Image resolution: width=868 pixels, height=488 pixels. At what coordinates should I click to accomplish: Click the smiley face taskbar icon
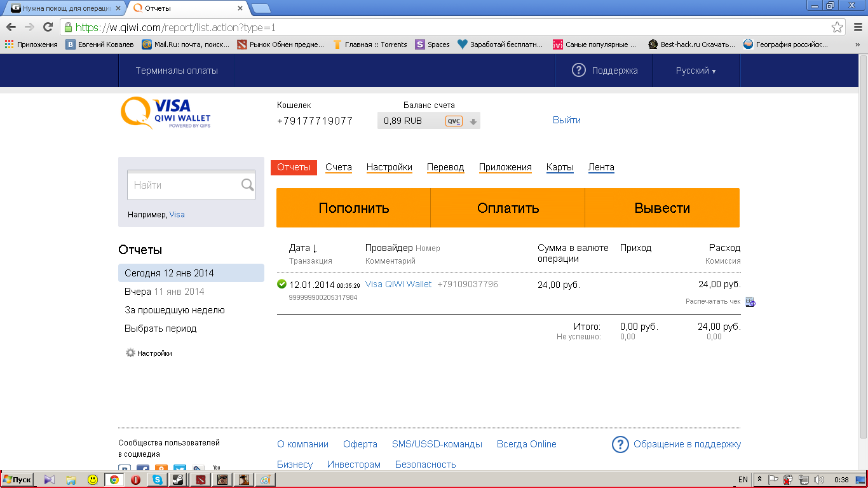click(x=93, y=480)
